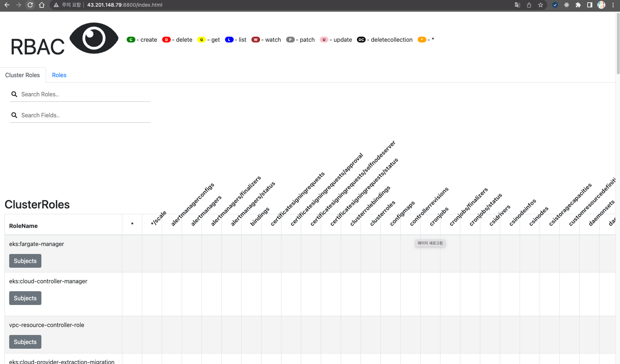The image size is (620, 364).
Task: Click the browser home icon
Action: click(42, 5)
